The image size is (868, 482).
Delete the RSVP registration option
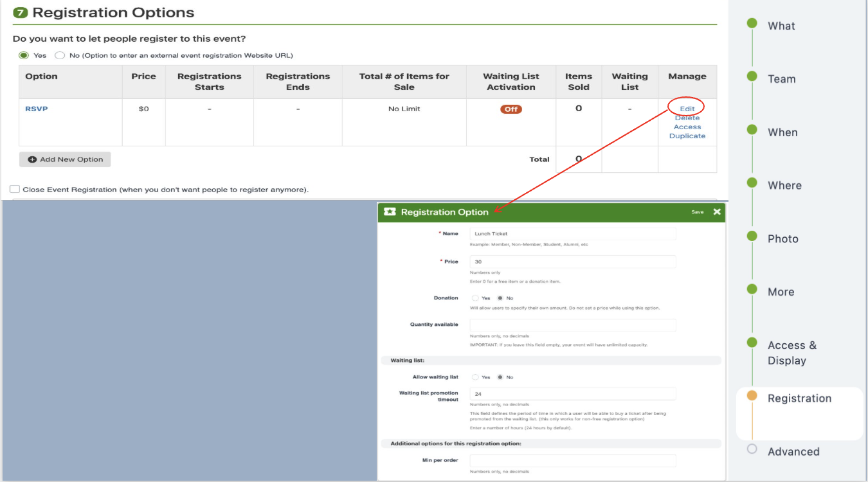coord(687,117)
